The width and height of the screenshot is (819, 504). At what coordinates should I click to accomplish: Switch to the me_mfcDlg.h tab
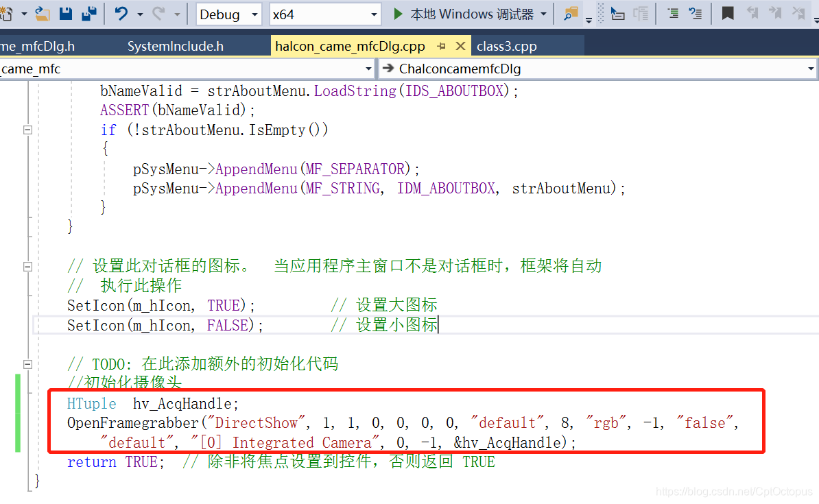coord(38,46)
